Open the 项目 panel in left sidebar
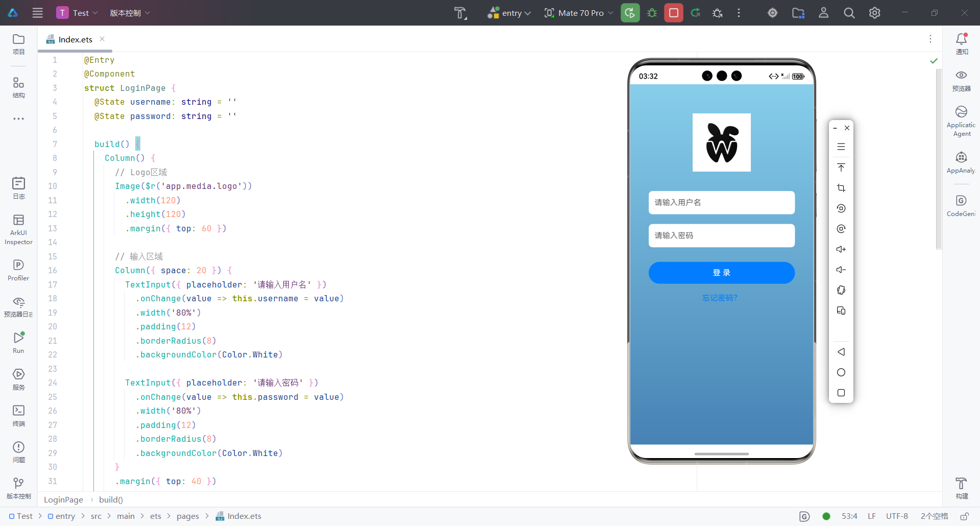Viewport: 980px width, 526px height. coord(18,44)
